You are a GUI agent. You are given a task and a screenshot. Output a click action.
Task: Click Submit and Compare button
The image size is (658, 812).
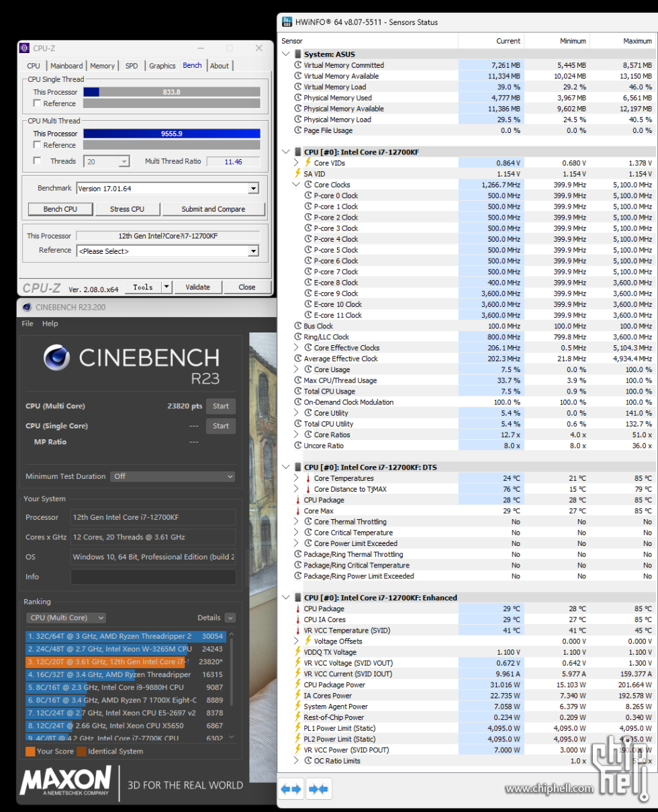pos(214,209)
